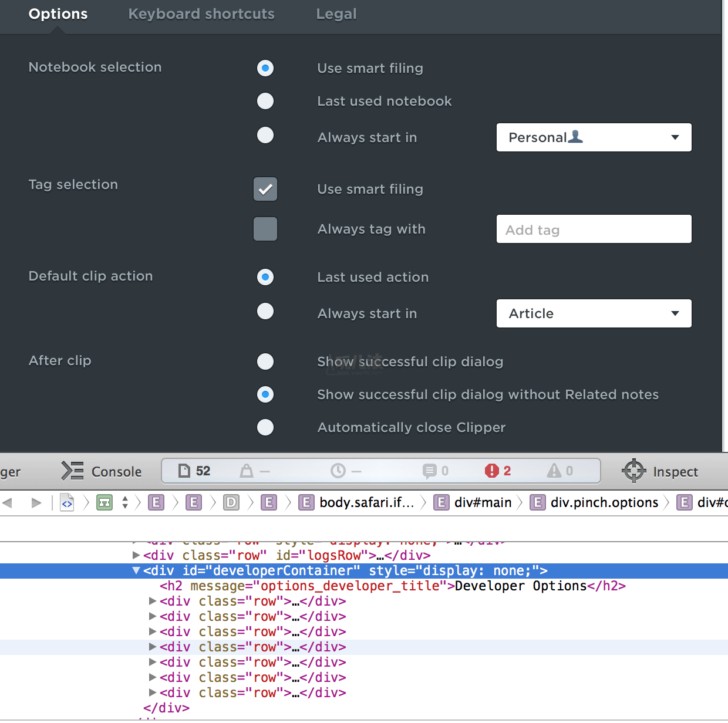Go forward with the right navigation arrow

[x=36, y=503]
